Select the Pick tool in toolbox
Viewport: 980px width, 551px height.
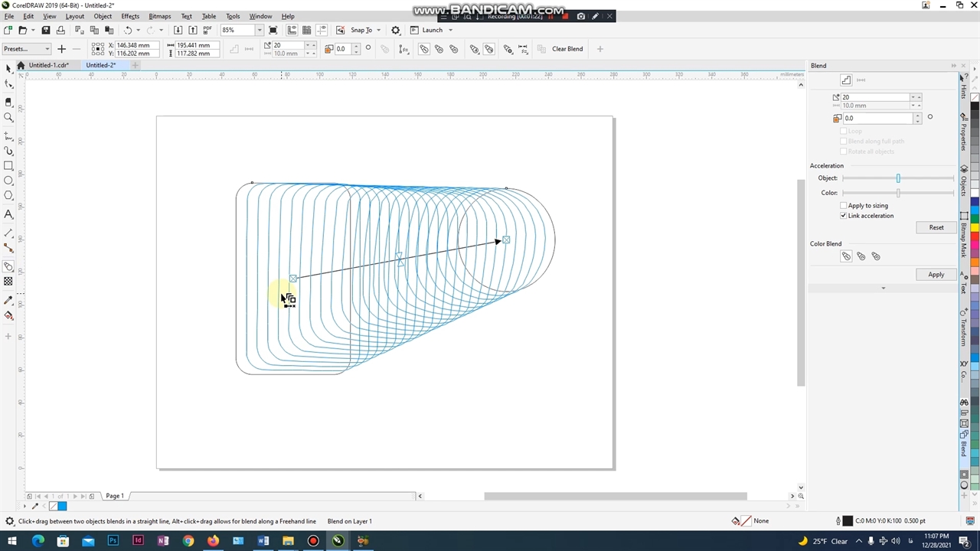pos(8,69)
